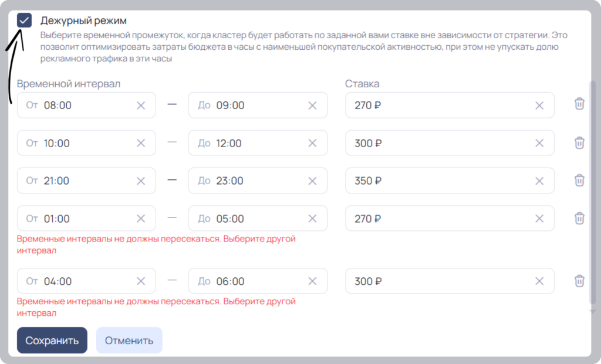Remove the 21:00–23:00 interval with trash icon

click(x=579, y=181)
